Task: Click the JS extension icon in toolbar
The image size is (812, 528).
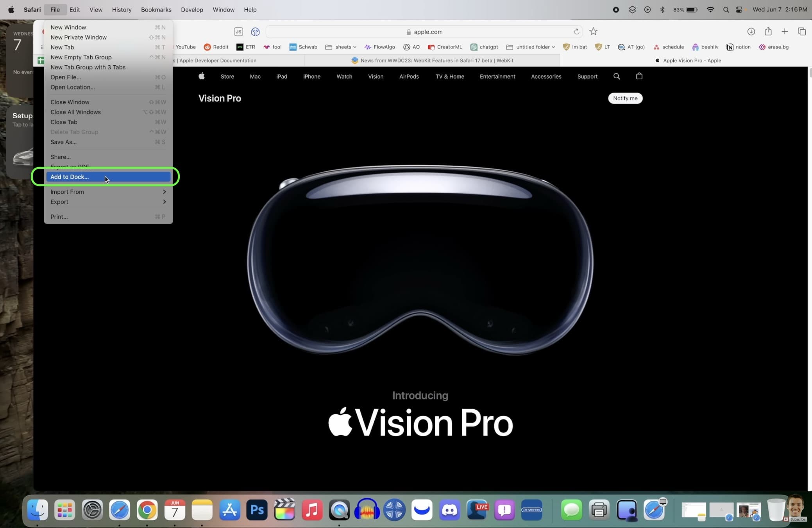Action: 238,32
